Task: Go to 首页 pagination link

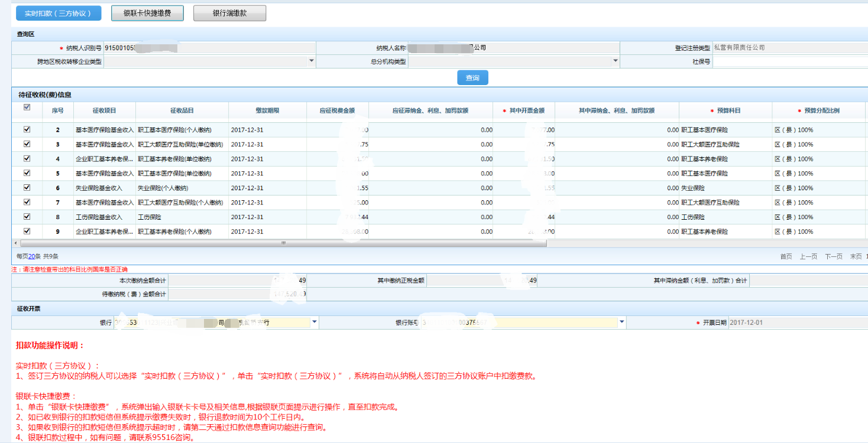Action: (x=786, y=256)
